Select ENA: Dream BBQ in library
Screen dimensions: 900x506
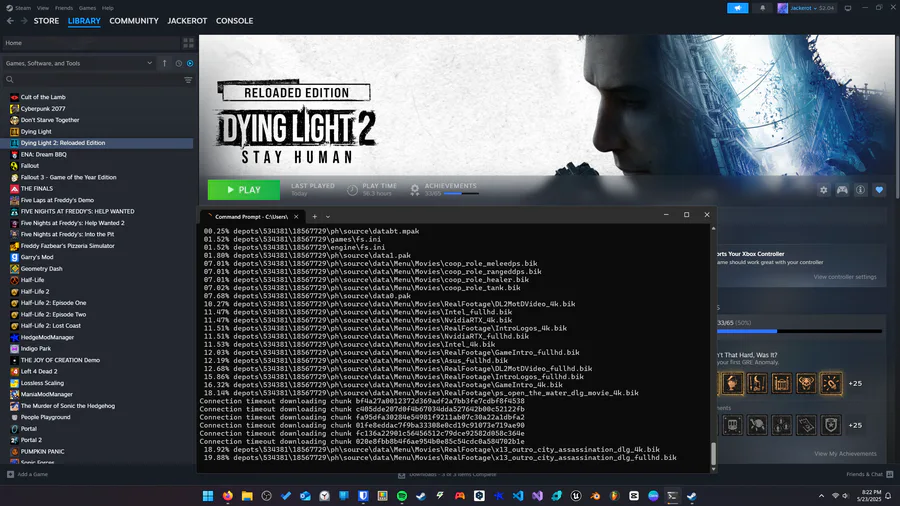click(44, 154)
